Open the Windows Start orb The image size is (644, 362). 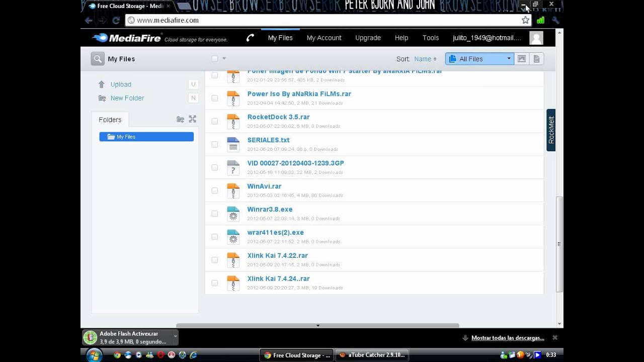coord(94,355)
